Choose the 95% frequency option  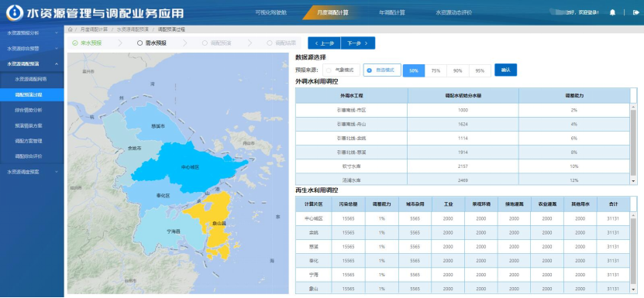(480, 70)
